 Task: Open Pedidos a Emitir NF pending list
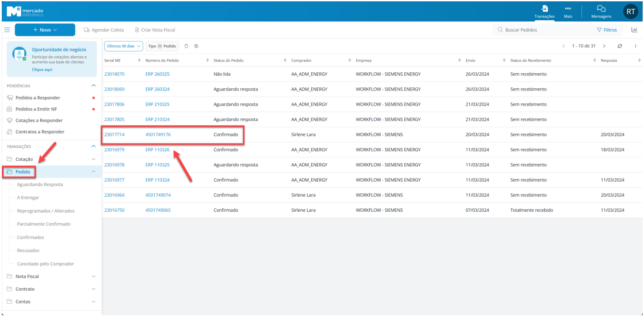pos(36,109)
